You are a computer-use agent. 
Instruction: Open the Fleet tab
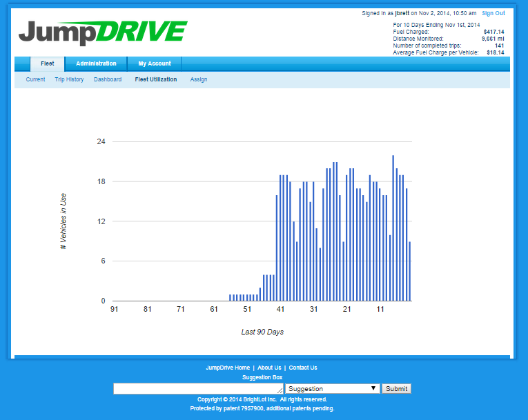click(47, 63)
